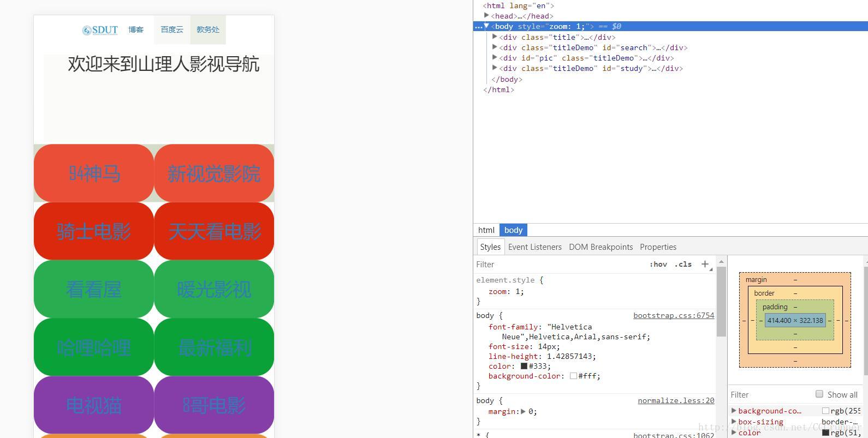Open the 骑士电影 site button

click(94, 231)
